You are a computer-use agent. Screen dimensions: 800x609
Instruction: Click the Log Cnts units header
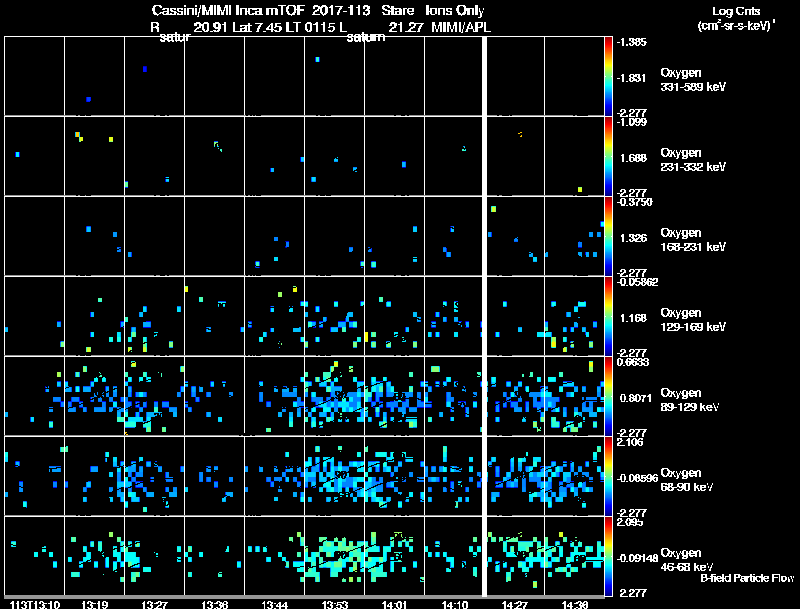point(736,18)
